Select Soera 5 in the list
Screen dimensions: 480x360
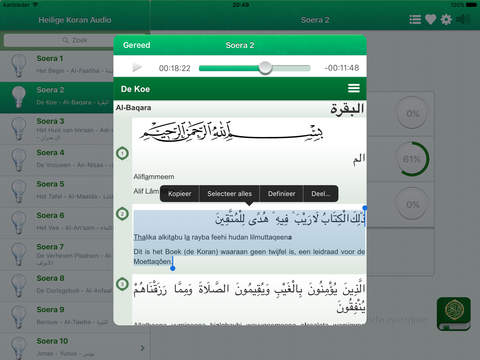pyautogui.click(x=57, y=190)
